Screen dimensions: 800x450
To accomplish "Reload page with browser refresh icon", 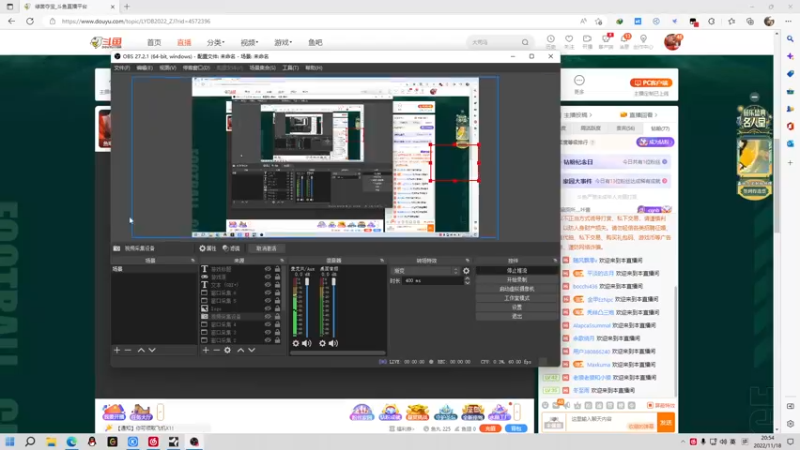I will (x=30, y=21).
